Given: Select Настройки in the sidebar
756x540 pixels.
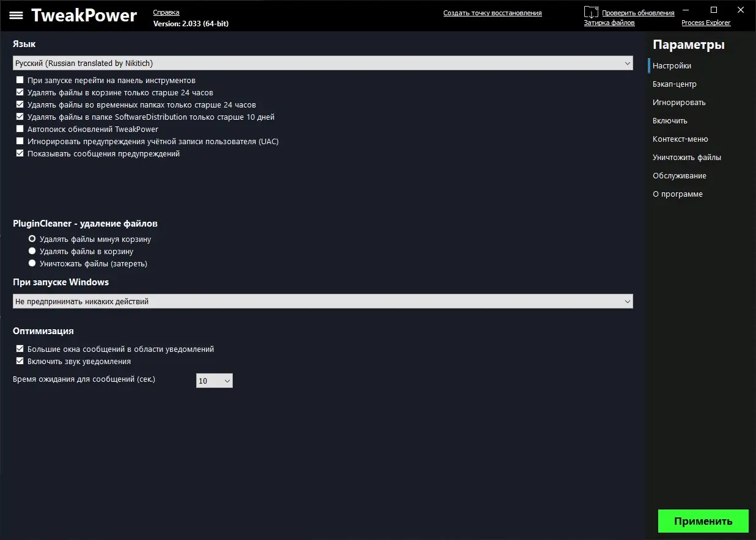Looking at the screenshot, I should tap(672, 65).
